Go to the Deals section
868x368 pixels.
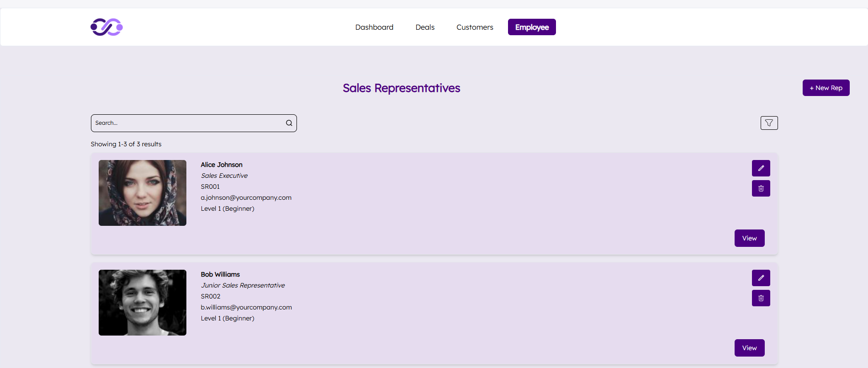(425, 27)
